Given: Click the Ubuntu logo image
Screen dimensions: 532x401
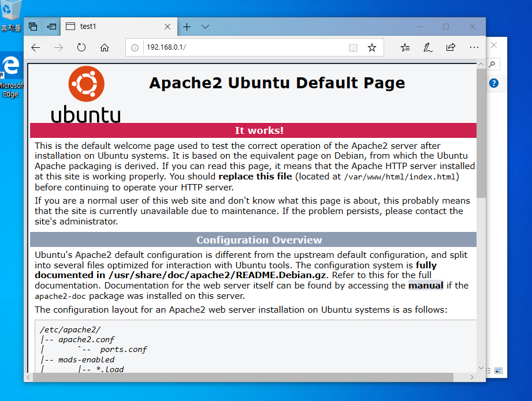Looking at the screenshot, I should pyautogui.click(x=86, y=94).
